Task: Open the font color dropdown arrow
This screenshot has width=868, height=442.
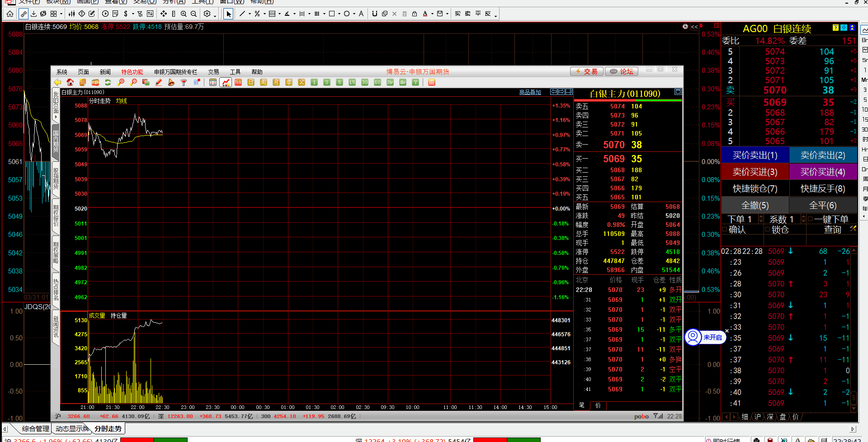Action: pos(432,14)
